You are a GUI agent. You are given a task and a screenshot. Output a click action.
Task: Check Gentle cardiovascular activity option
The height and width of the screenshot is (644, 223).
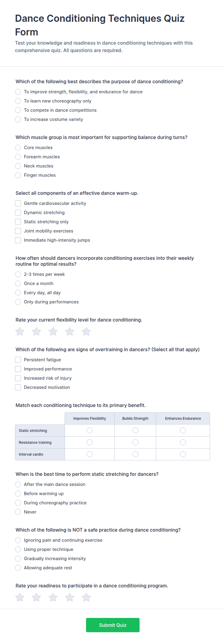tap(18, 203)
